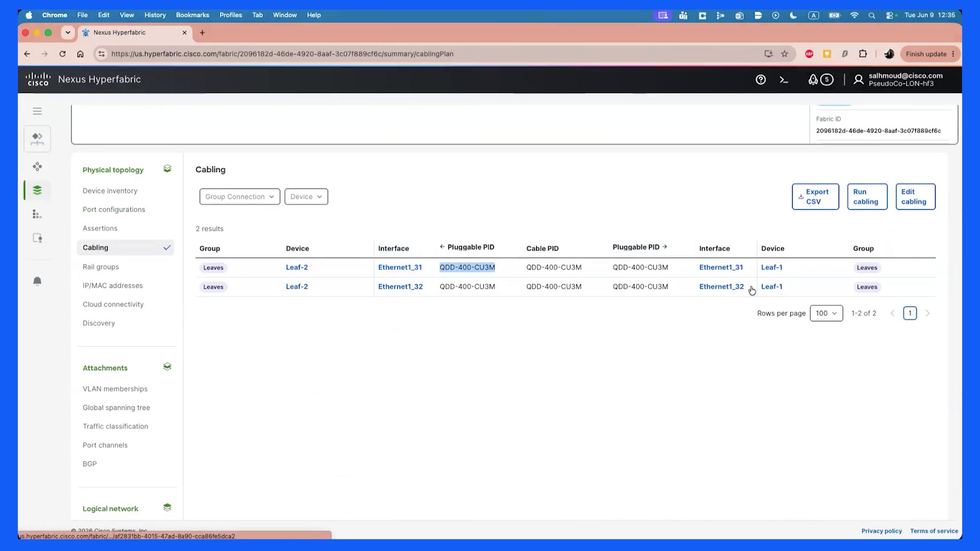The height and width of the screenshot is (551, 980).
Task: Click the browser address bar URL
Action: [x=282, y=54]
